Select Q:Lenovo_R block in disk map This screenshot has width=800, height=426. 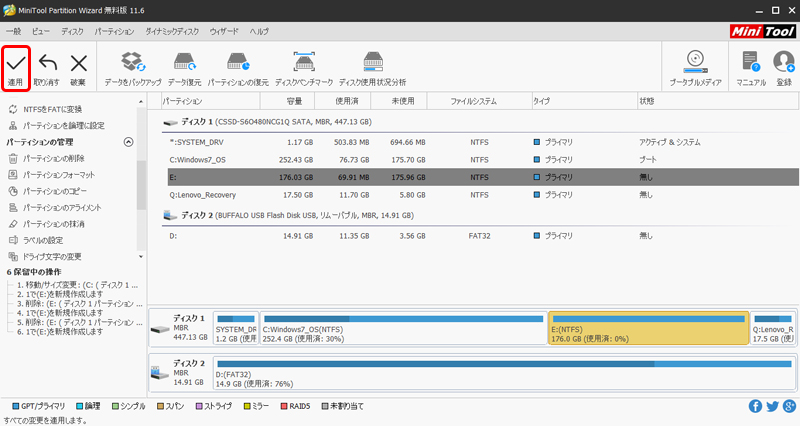(x=773, y=328)
